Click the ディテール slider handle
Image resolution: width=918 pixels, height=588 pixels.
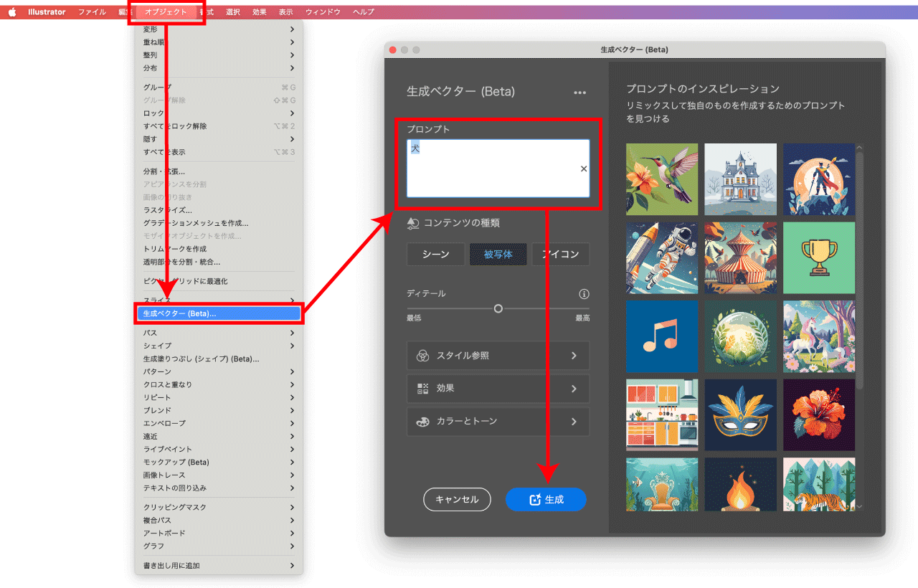click(x=498, y=308)
